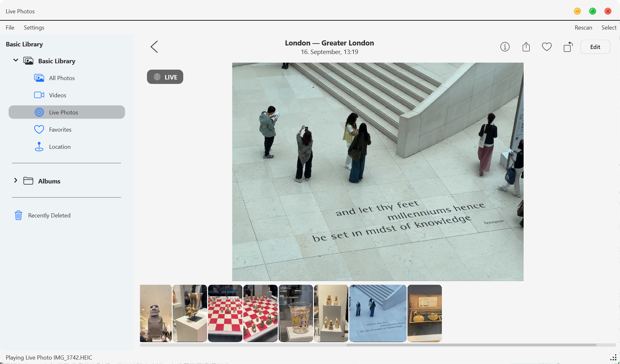Open the File menu
The width and height of the screenshot is (620, 364).
tap(10, 28)
